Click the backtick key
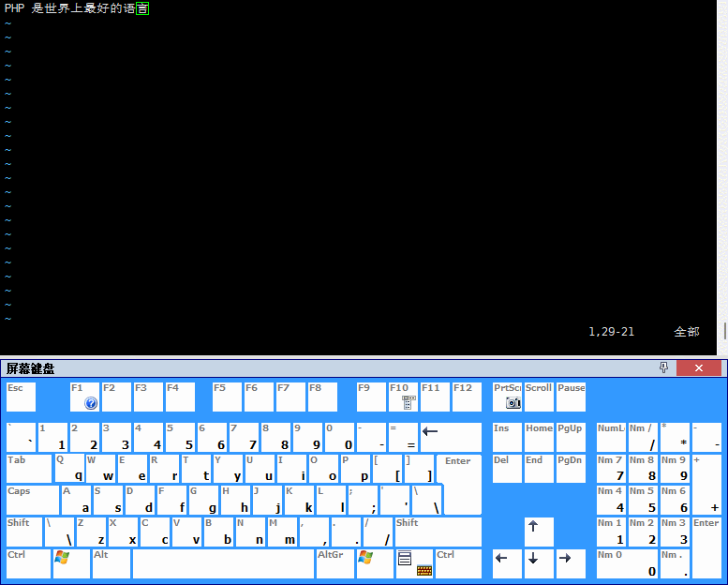Screen dimensions: 728x585 [x=21, y=437]
